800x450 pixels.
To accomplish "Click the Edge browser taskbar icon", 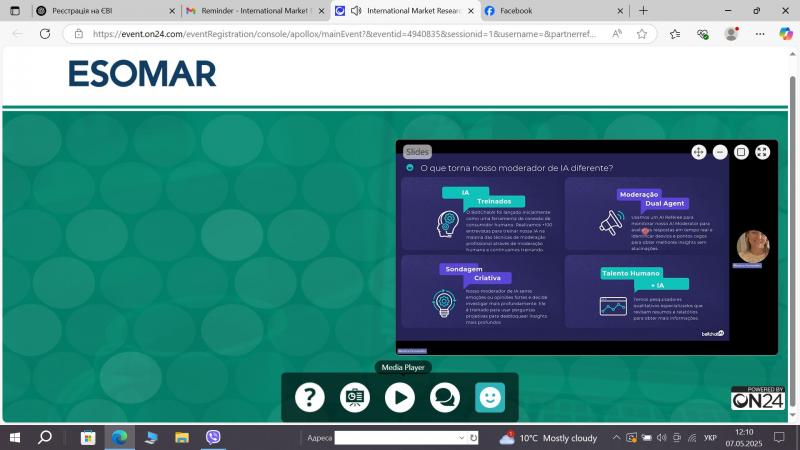I will [x=119, y=437].
